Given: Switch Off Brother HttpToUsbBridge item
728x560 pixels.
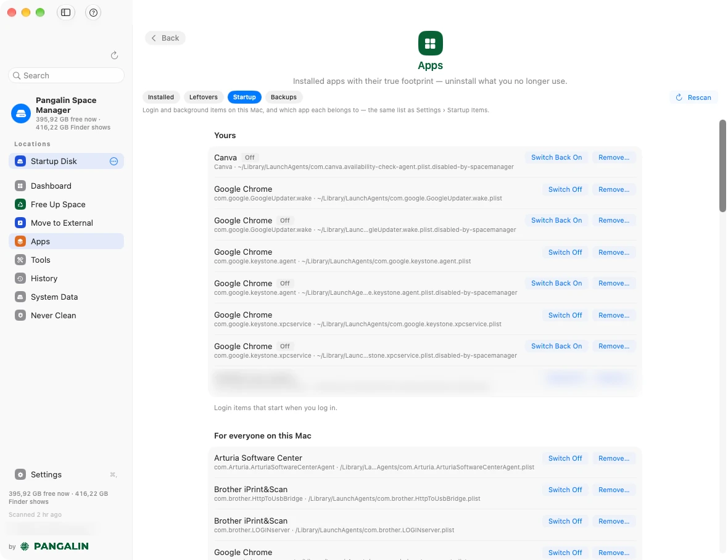Looking at the screenshot, I should pos(565,490).
